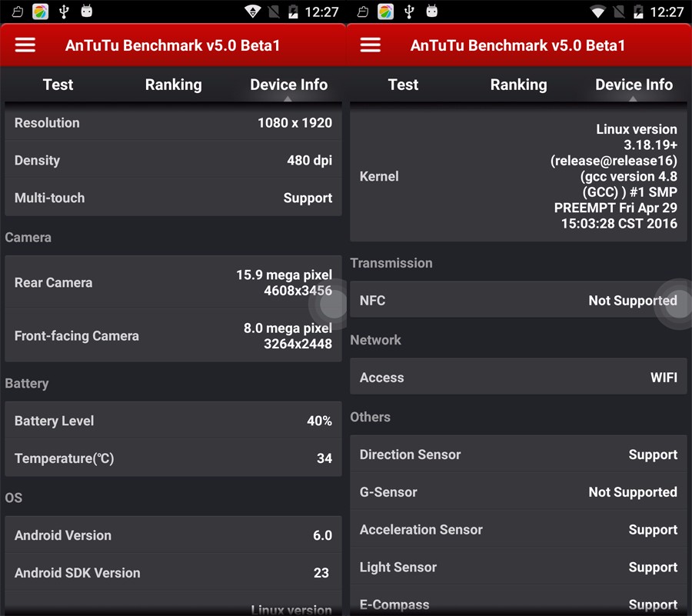Screen dimensions: 692x616
Task: Select the Access WIFI network row
Action: tap(518, 378)
